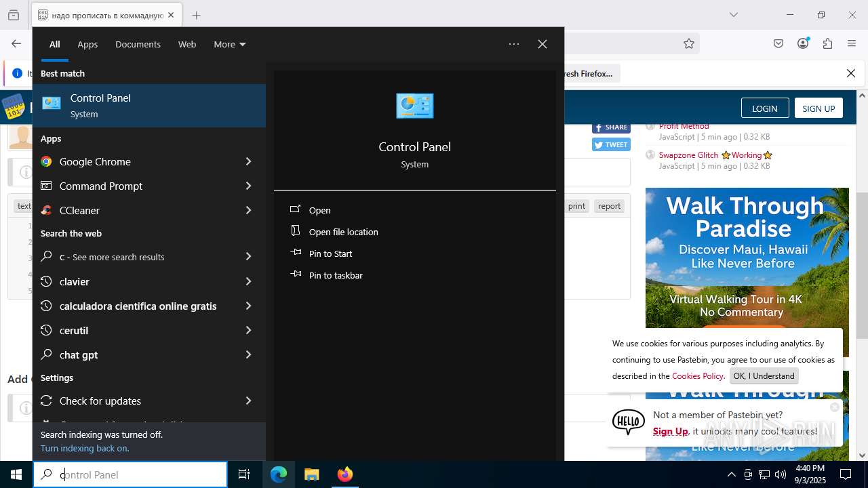Close the Windows search panel
The height and width of the screenshot is (488, 868).
tap(542, 44)
